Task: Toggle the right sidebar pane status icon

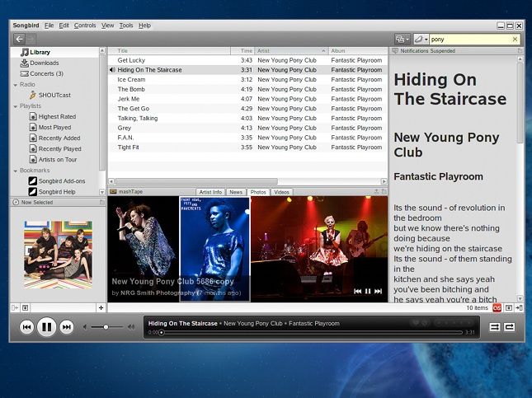Action: coord(519,308)
